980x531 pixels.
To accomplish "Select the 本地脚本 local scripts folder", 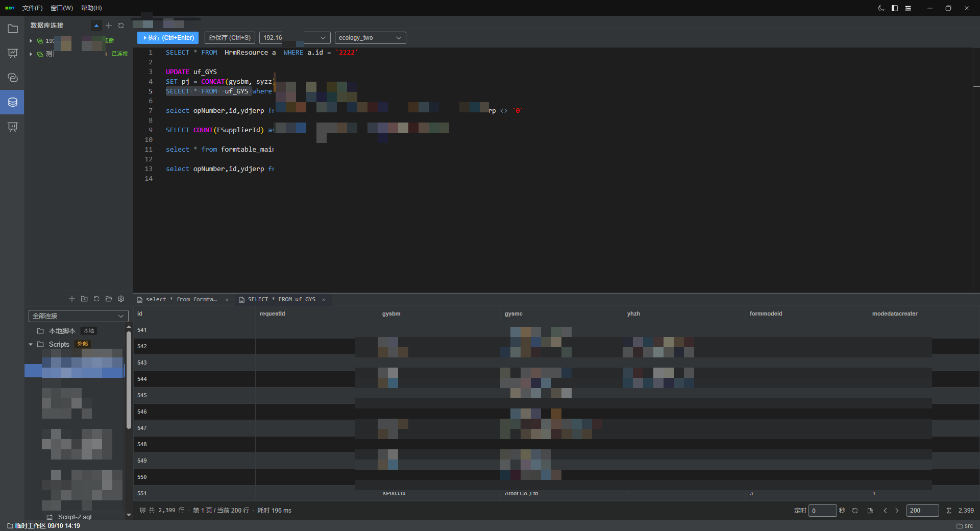I will 62,331.
